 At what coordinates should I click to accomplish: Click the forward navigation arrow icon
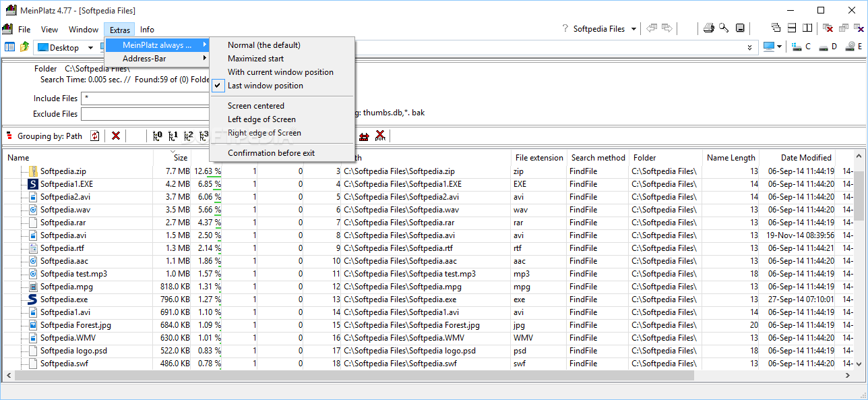(x=667, y=28)
